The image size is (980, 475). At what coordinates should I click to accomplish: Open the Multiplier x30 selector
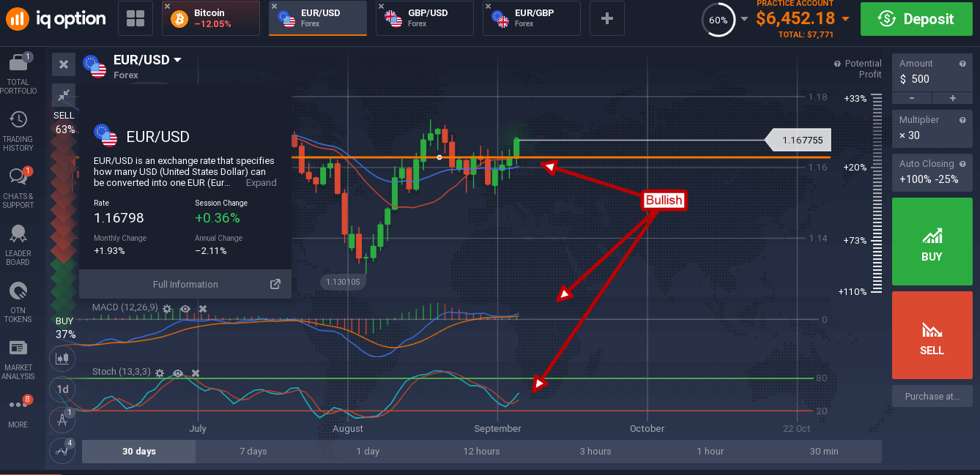coord(932,128)
